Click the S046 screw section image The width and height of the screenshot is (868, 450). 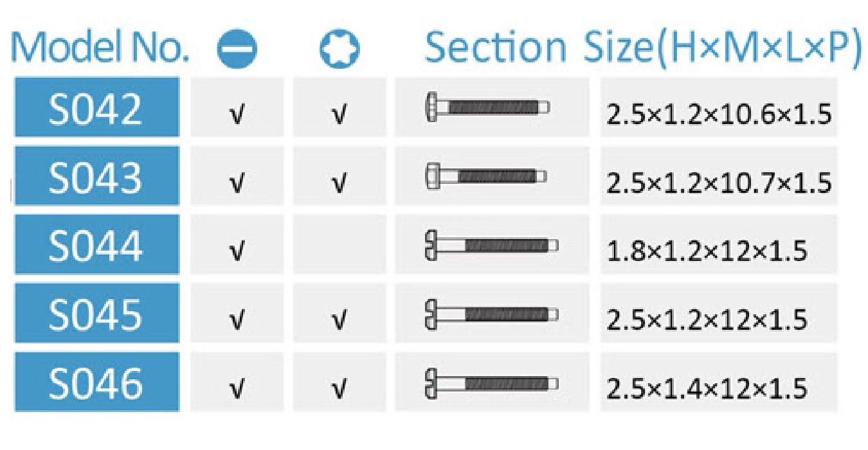click(x=491, y=383)
